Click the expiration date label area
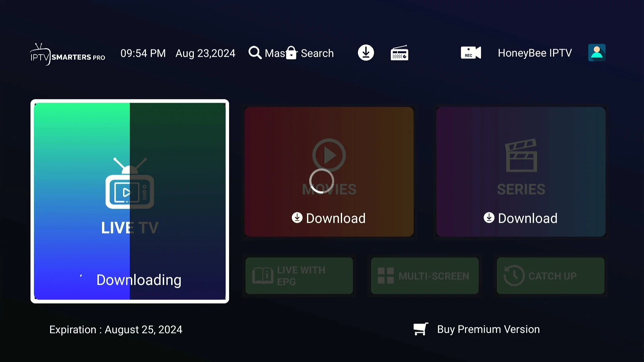Viewport: 644px width, 362px height. click(115, 329)
